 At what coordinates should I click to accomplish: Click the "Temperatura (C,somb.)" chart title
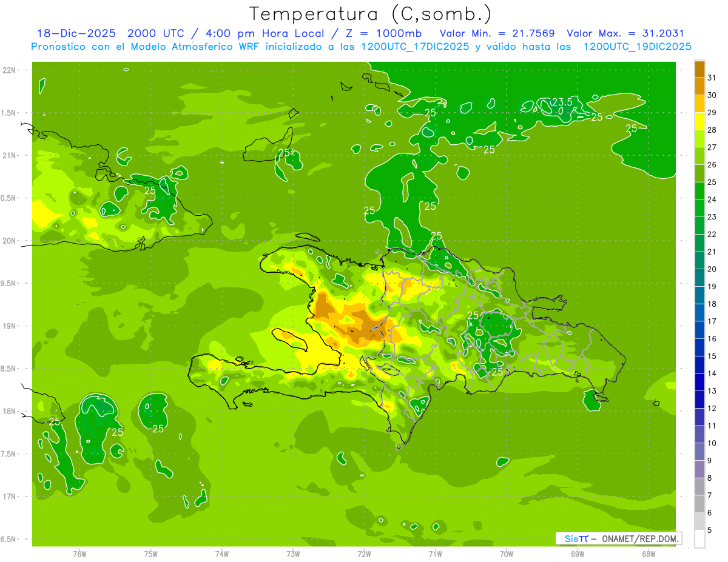click(371, 14)
